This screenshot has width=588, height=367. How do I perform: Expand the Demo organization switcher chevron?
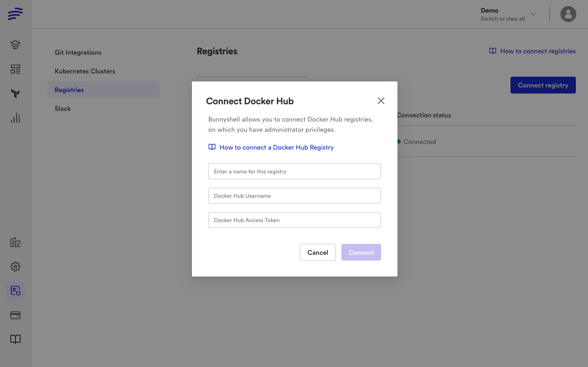pyautogui.click(x=533, y=14)
